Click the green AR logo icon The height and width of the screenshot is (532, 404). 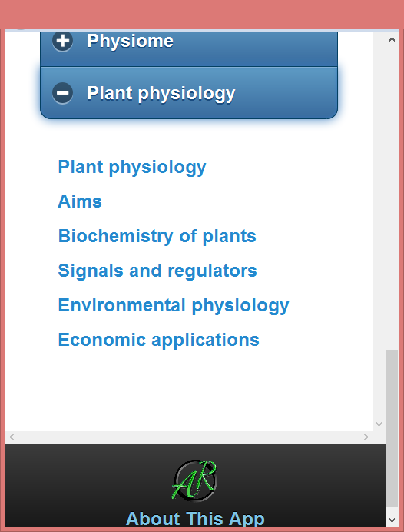(x=195, y=480)
